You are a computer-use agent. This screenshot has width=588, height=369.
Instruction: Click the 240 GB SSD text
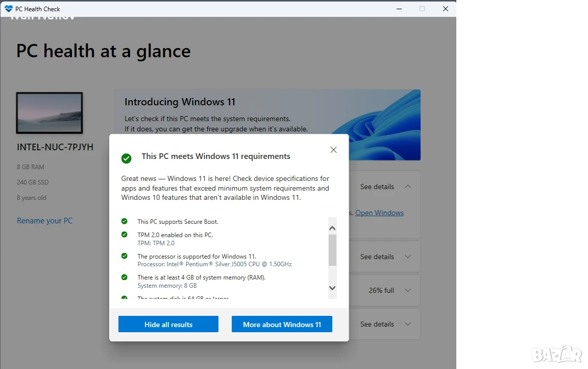(x=33, y=182)
